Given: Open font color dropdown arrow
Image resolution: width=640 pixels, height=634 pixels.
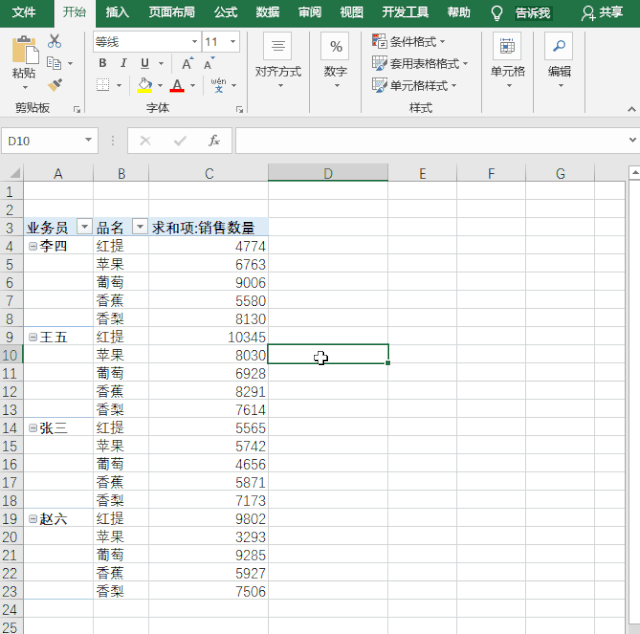Looking at the screenshot, I should [193, 85].
